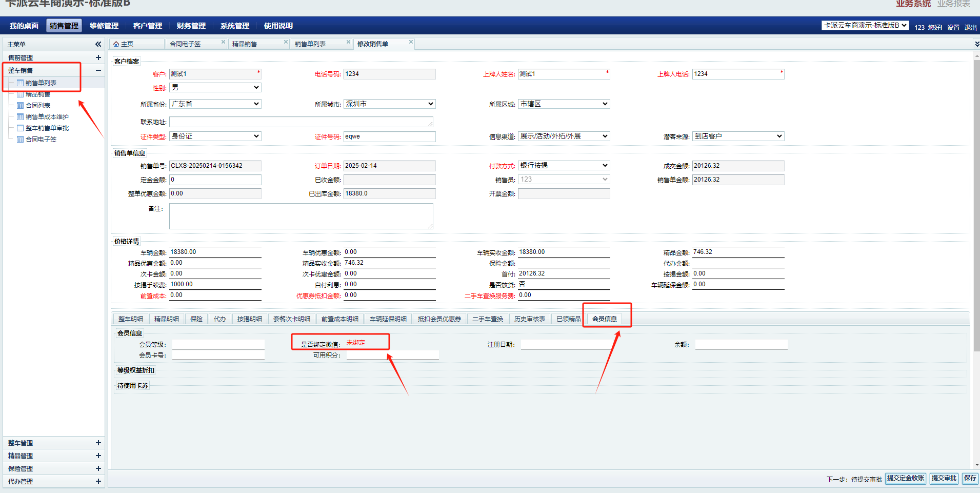Open the 付款方式 dropdown

pyautogui.click(x=564, y=166)
